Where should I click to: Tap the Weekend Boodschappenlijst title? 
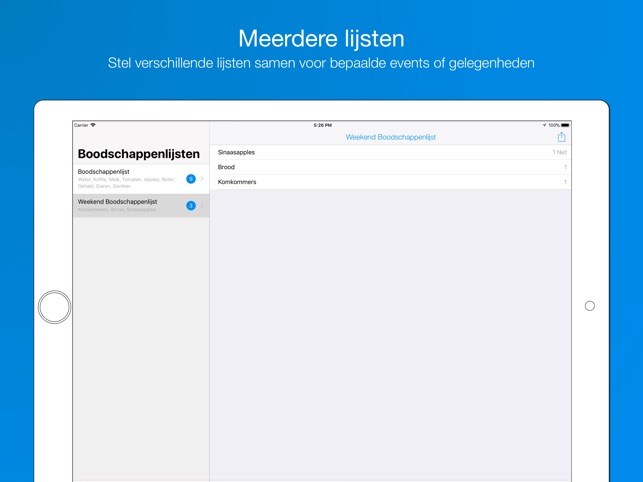coord(390,137)
